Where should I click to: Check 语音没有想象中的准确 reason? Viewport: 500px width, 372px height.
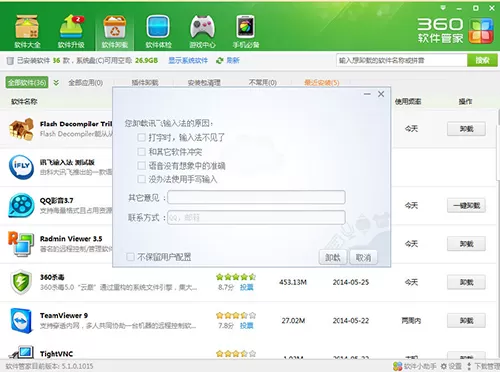tap(142, 166)
